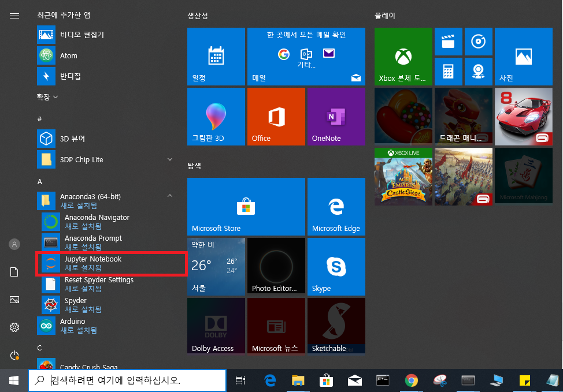Open Age of Empires Castle Siege tile
563x392 pixels.
403,177
